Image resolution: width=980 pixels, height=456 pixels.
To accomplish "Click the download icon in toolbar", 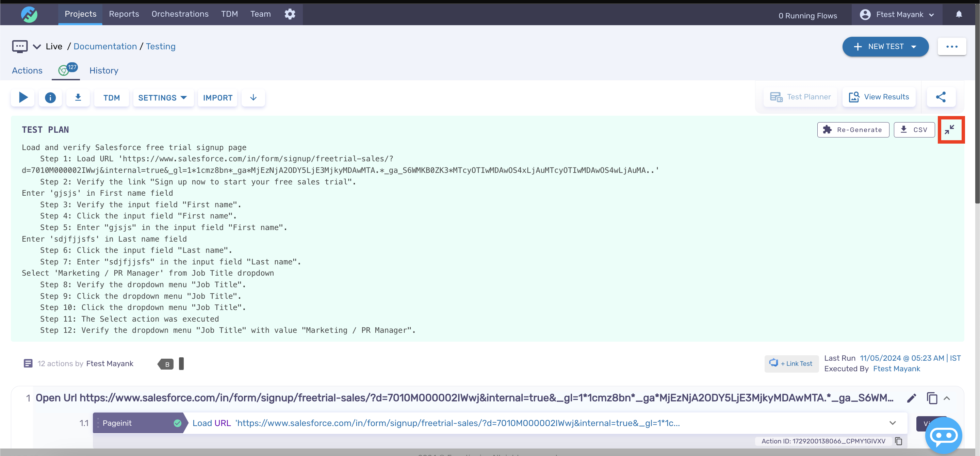I will (x=78, y=98).
